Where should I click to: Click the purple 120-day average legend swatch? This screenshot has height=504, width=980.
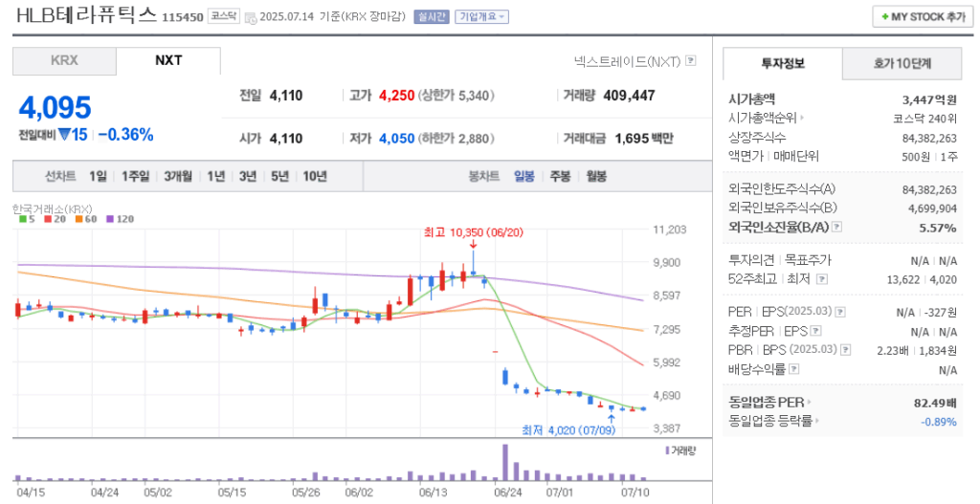110,219
